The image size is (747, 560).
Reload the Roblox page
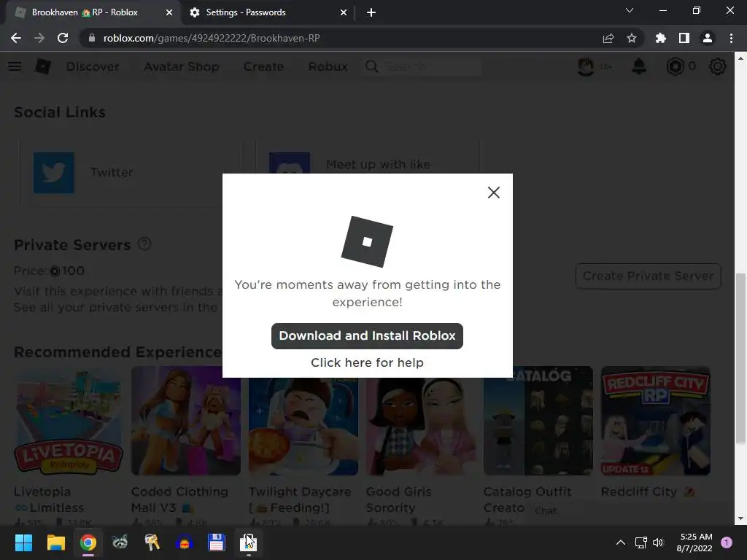[x=63, y=38]
